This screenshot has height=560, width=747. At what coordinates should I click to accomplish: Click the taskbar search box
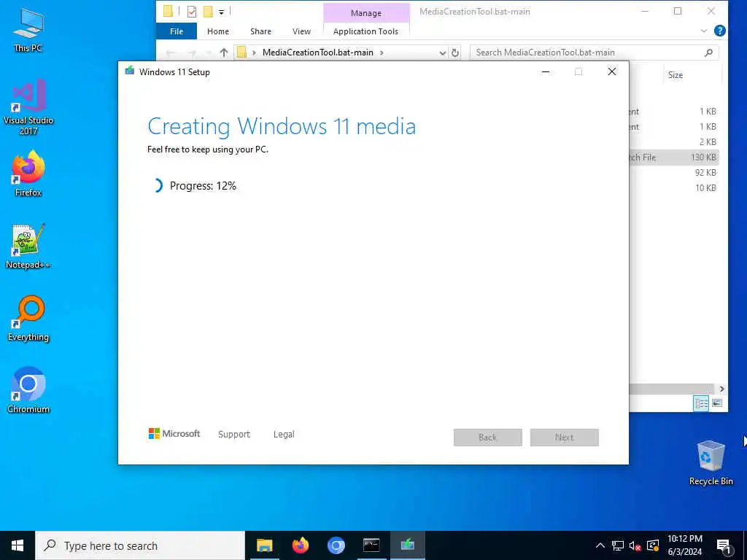140,545
